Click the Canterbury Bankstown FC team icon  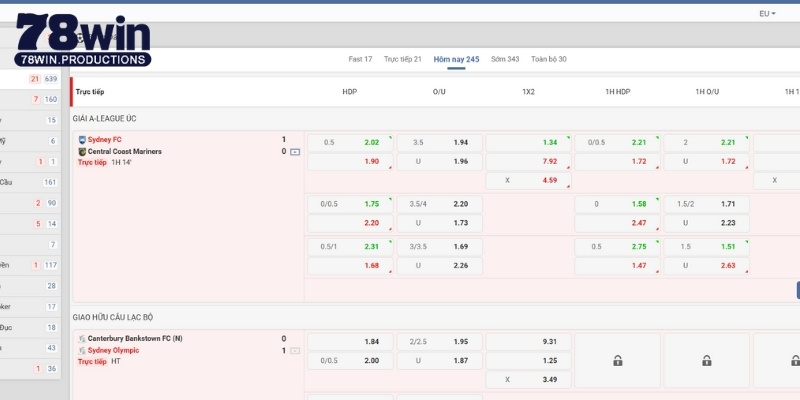point(82,339)
